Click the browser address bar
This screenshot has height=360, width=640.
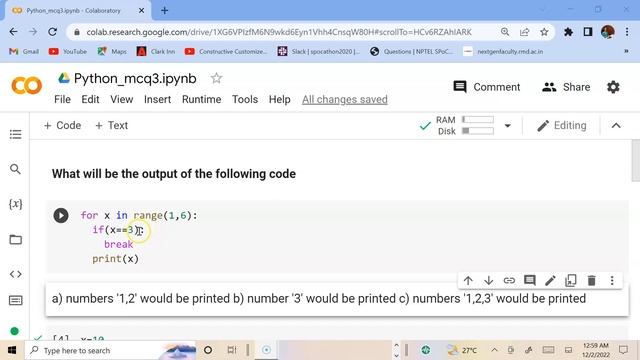pos(279,32)
